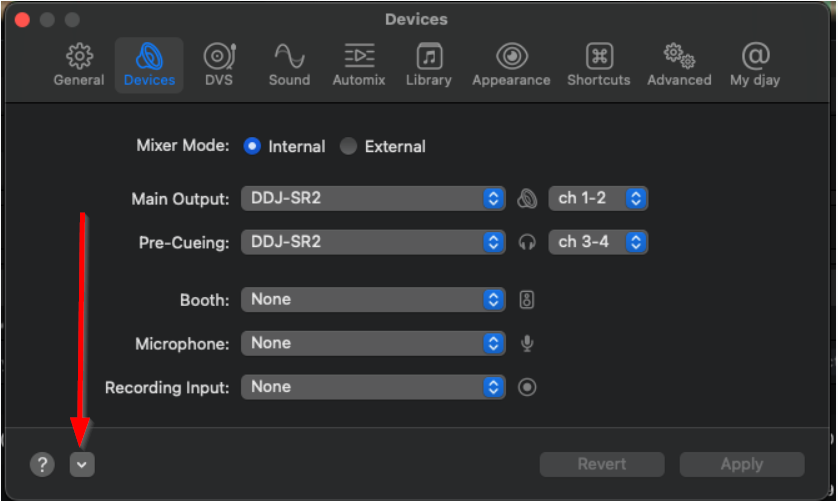Change Pre-Cueing channel ch 3-4
The width and height of the screenshot is (838, 501).
(597, 242)
